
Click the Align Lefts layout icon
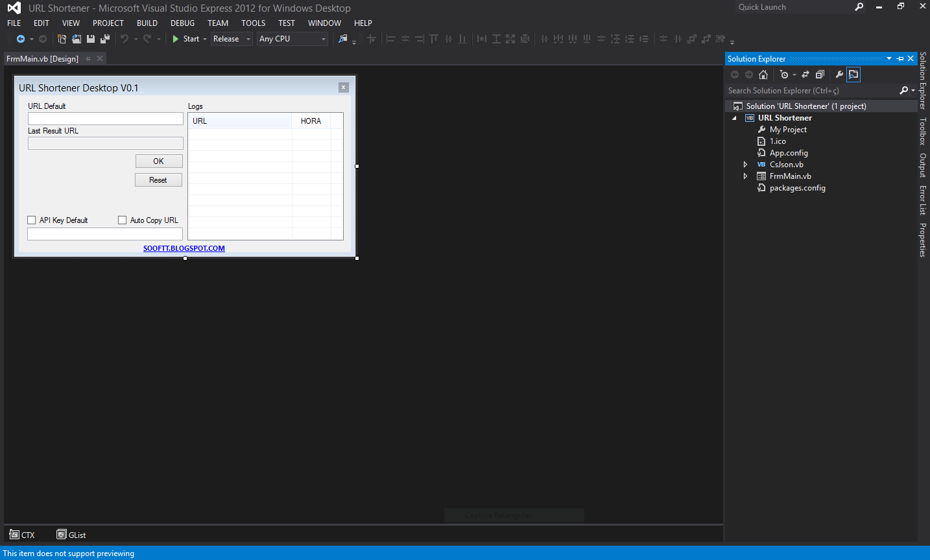[x=391, y=39]
